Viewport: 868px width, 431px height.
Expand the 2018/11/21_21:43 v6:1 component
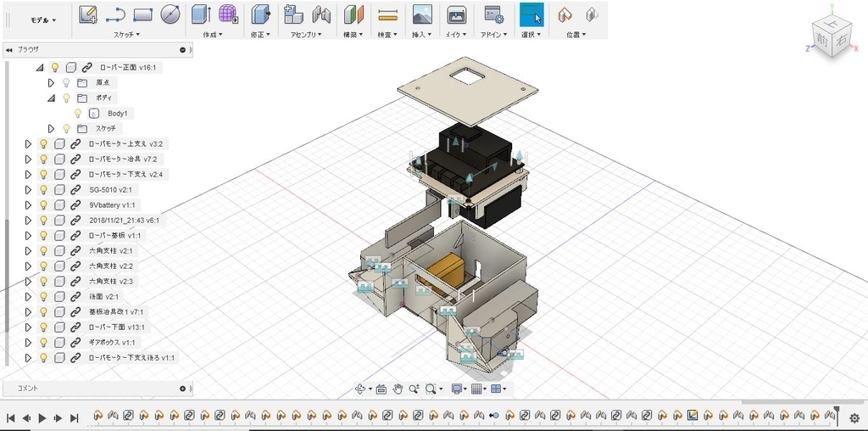(28, 220)
